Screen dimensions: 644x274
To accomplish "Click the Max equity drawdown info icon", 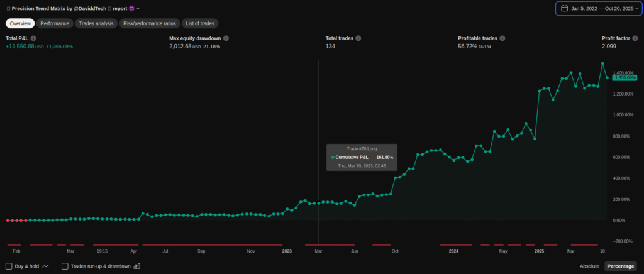I will 226,38.
